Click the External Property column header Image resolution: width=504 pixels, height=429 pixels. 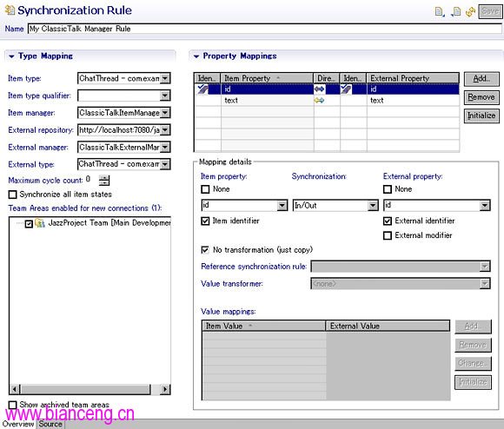click(x=413, y=78)
